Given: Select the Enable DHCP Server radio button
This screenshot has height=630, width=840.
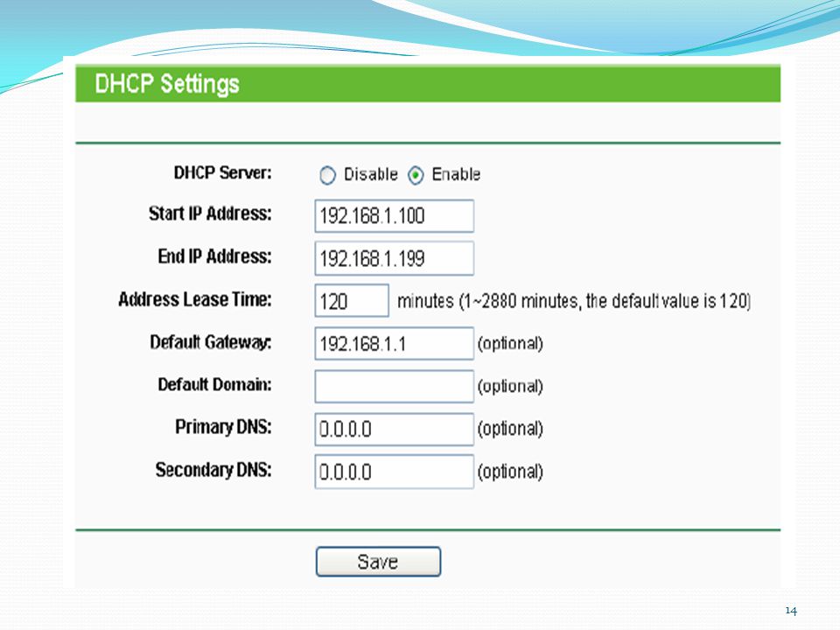Looking at the screenshot, I should (x=416, y=175).
